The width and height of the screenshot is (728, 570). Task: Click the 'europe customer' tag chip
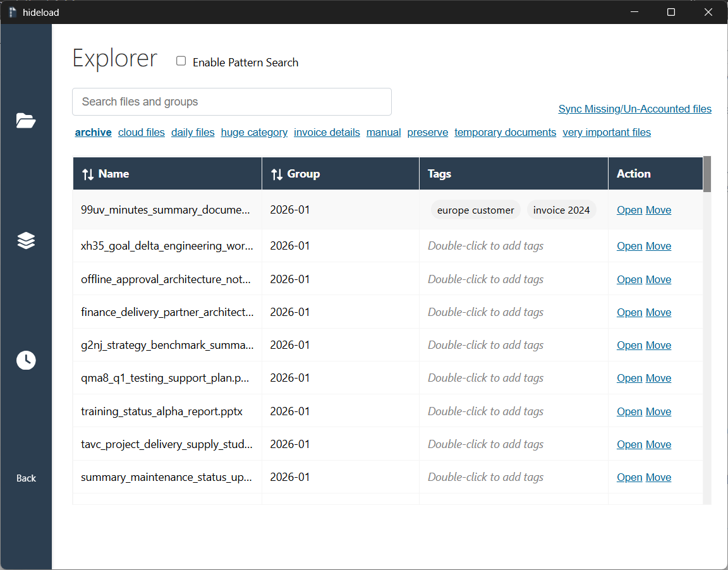(x=475, y=210)
